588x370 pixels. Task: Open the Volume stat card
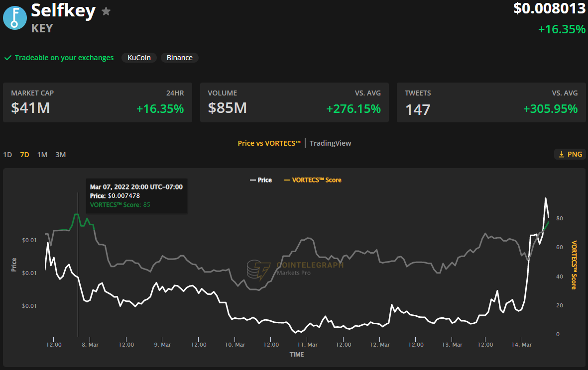[x=294, y=102]
